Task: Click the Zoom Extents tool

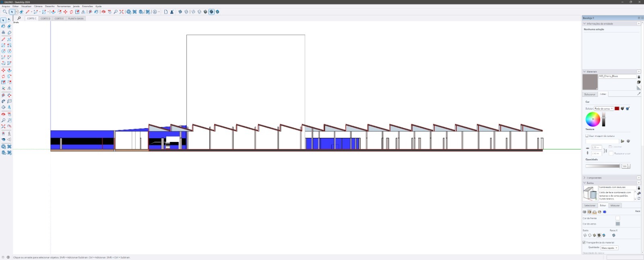Action: 121,12
